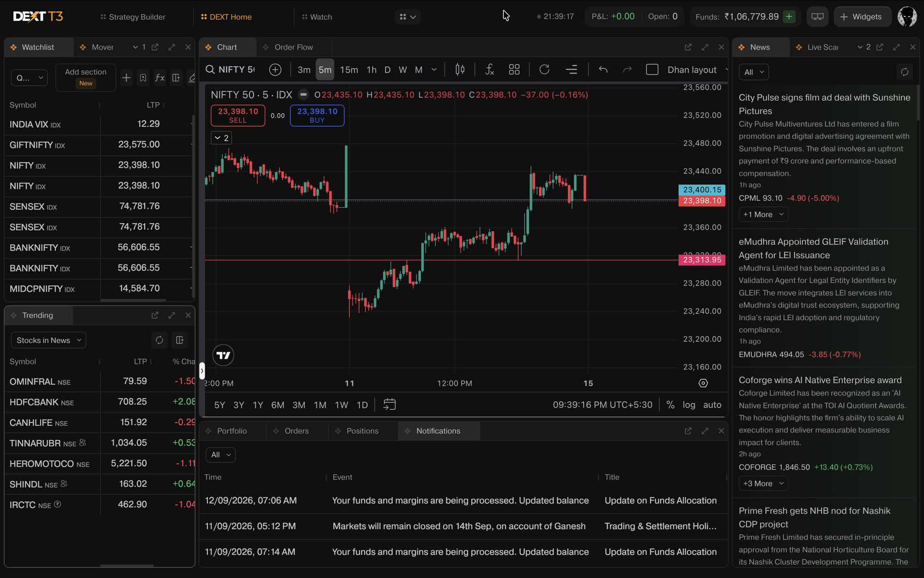Toggle log scale on chart

click(x=689, y=405)
